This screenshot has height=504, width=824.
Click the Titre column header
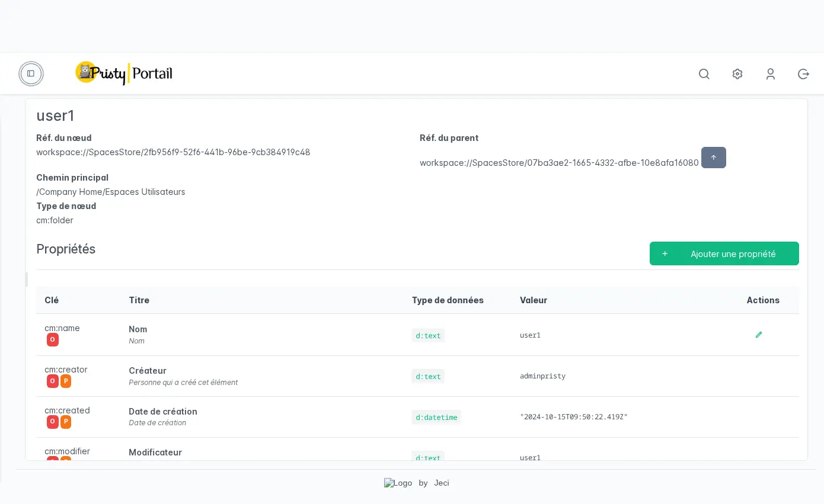[x=139, y=300]
